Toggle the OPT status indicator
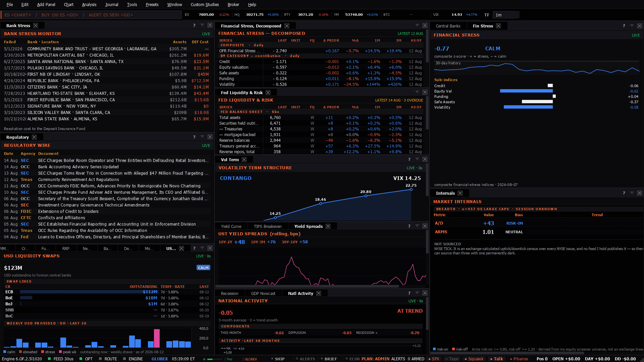 [86, 359]
